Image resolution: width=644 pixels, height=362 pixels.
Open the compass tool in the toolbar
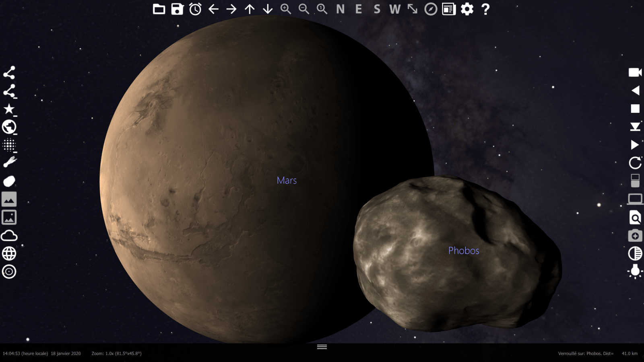pos(431,9)
